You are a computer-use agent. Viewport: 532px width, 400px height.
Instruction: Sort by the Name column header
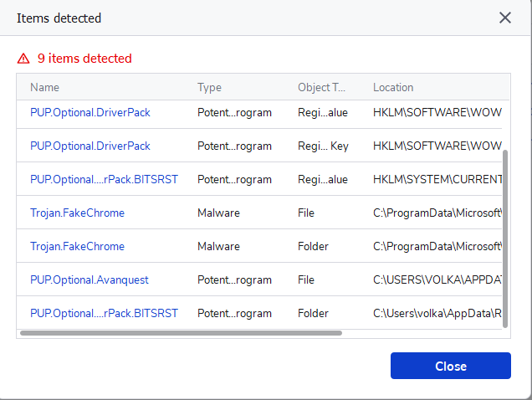click(45, 87)
